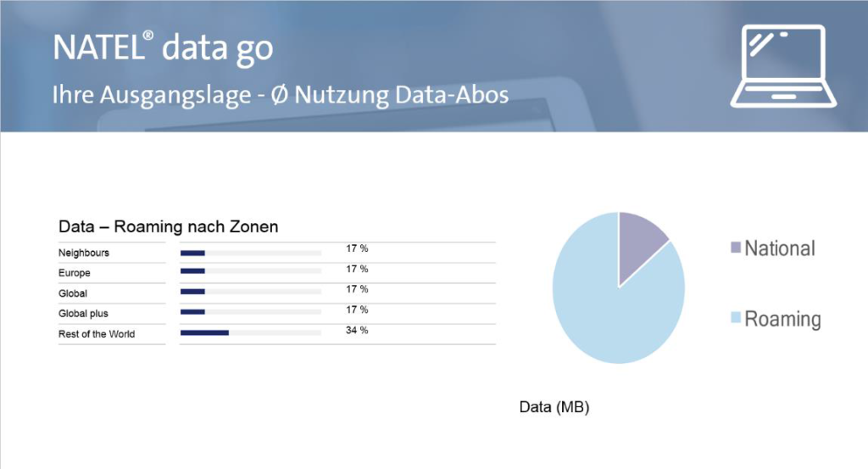Screen dimensions: 868x469
Task: Click the Europe progress bar
Action: [x=251, y=271]
